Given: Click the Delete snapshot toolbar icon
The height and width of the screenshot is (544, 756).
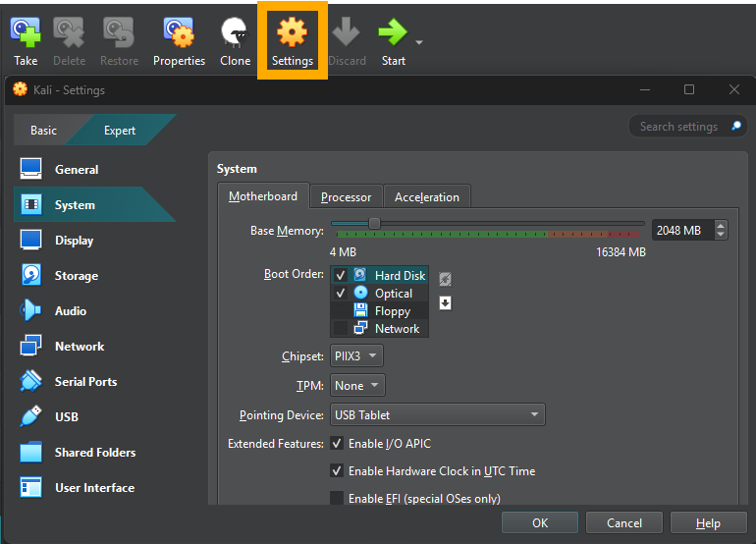Looking at the screenshot, I should (69, 32).
